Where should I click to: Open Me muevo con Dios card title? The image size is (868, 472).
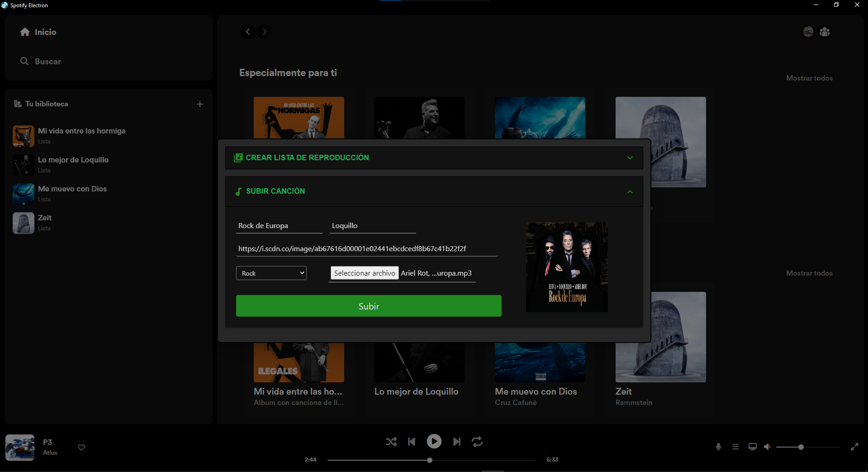[536, 392]
